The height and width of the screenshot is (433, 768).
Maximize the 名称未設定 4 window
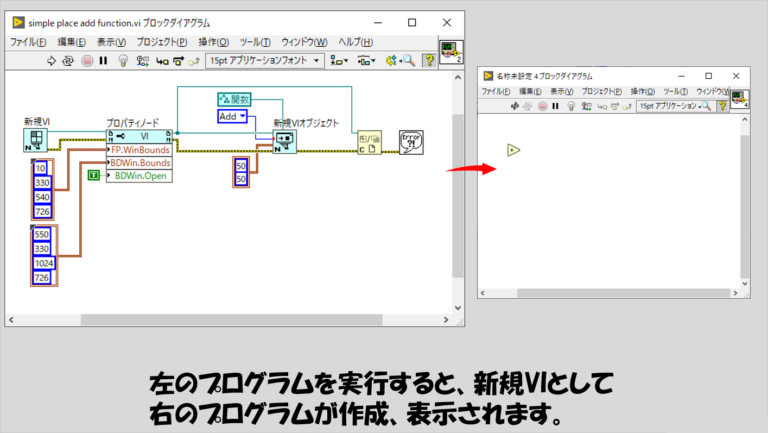click(708, 76)
